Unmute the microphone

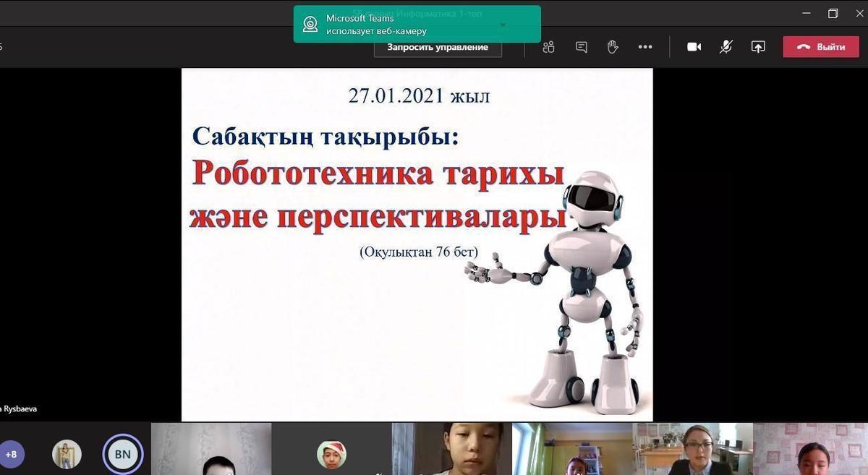click(726, 47)
